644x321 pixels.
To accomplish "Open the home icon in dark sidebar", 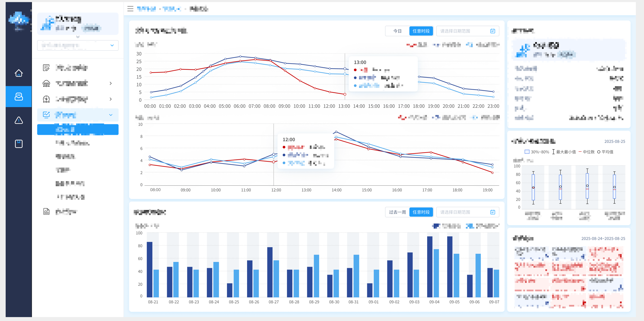I will point(19,73).
